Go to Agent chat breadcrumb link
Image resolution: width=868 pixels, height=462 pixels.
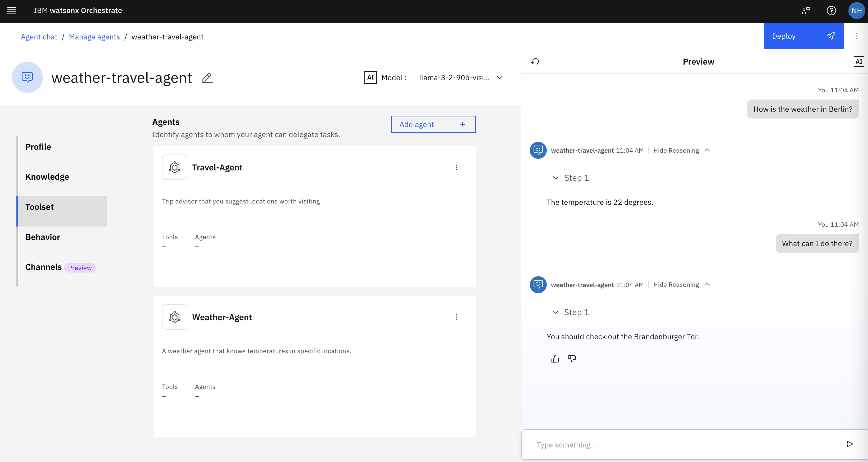[39, 37]
